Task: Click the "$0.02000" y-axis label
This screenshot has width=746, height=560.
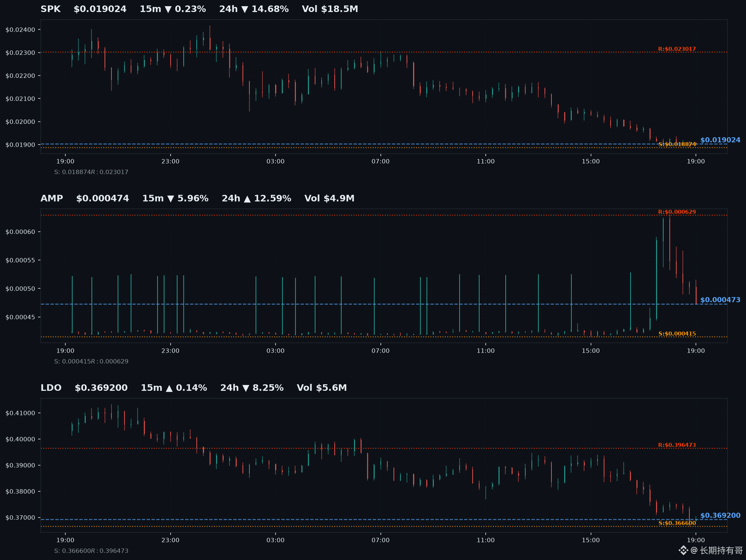Action: point(20,122)
